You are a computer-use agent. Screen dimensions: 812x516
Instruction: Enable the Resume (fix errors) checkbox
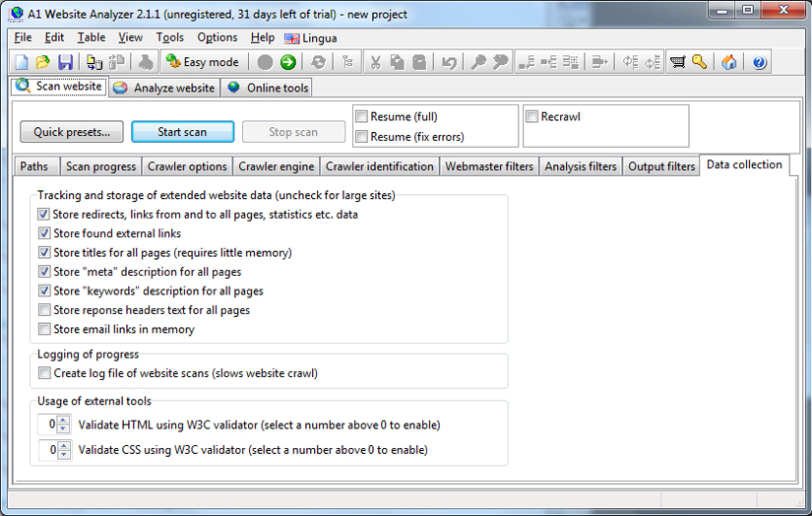(361, 137)
